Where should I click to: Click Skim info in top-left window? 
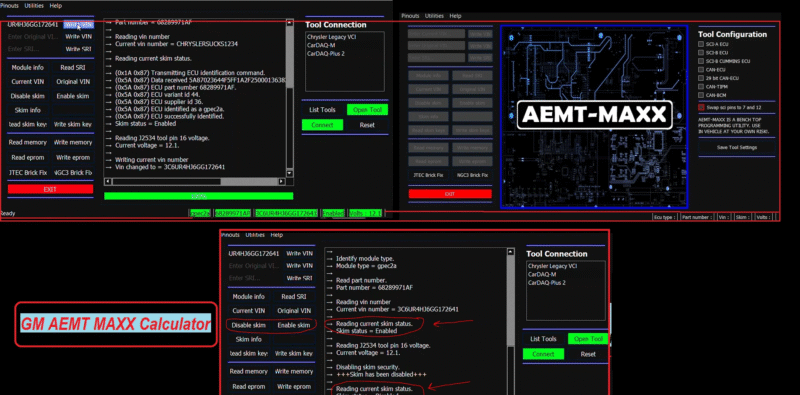(x=28, y=110)
